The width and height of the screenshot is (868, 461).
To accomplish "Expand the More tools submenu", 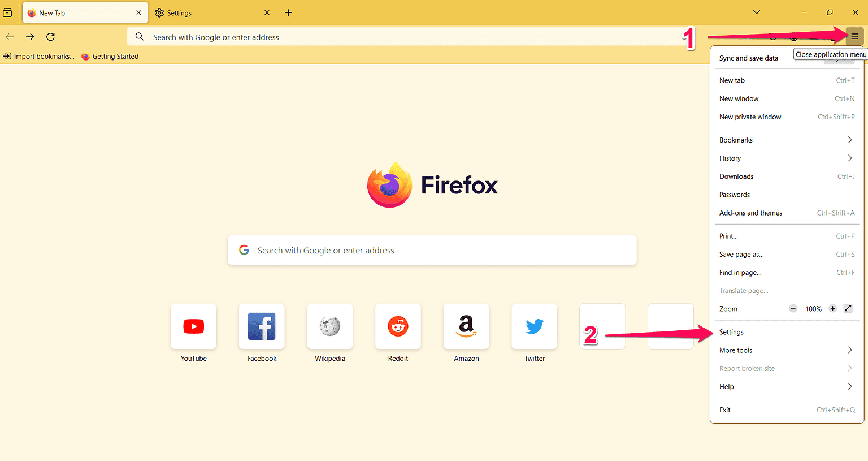I will (787, 351).
